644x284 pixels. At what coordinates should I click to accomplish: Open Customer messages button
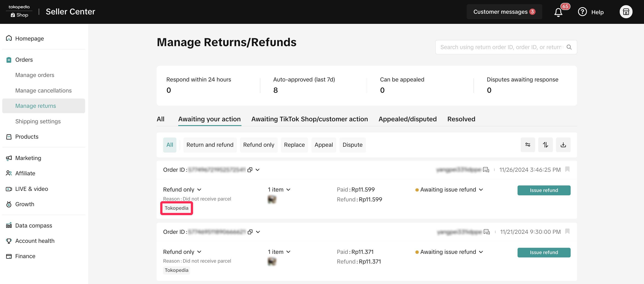coord(504,12)
